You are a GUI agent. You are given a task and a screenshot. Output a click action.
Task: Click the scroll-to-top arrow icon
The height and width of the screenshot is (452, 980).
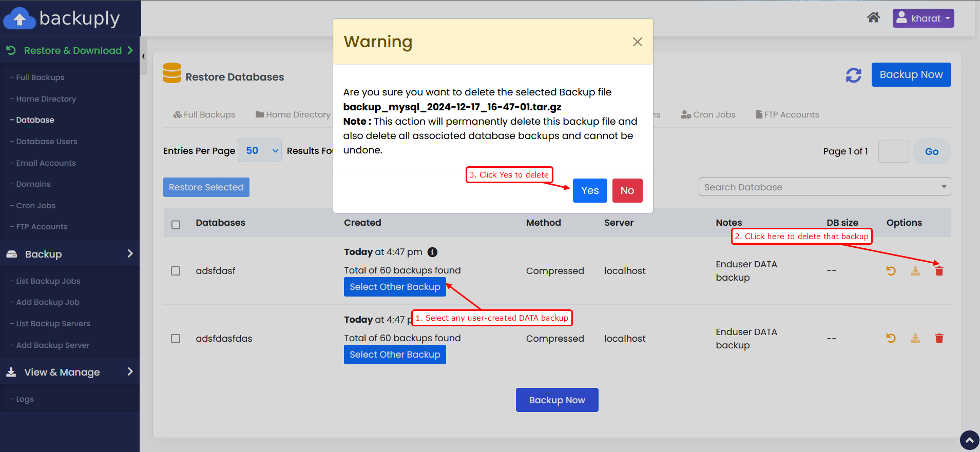969,440
